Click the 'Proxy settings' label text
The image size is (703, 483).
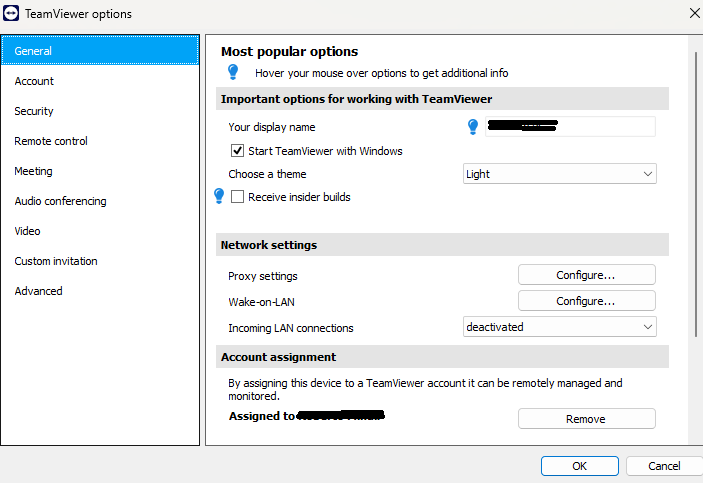263,276
